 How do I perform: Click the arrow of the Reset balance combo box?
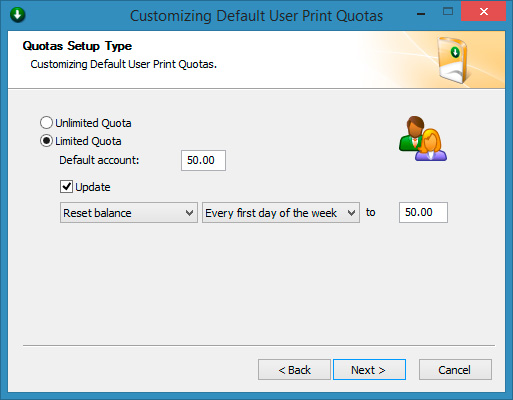189,213
